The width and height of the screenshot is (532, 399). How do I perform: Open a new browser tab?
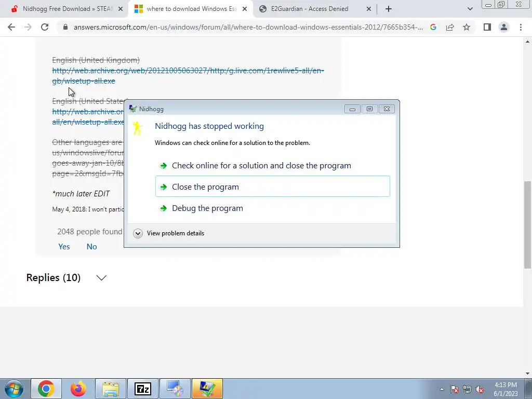[x=389, y=9]
